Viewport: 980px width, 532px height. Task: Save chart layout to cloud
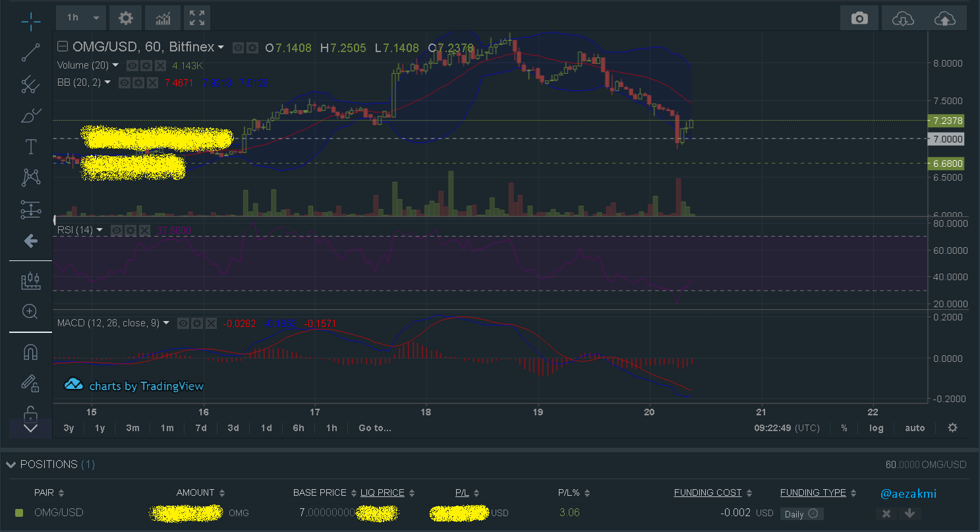pyautogui.click(x=945, y=18)
